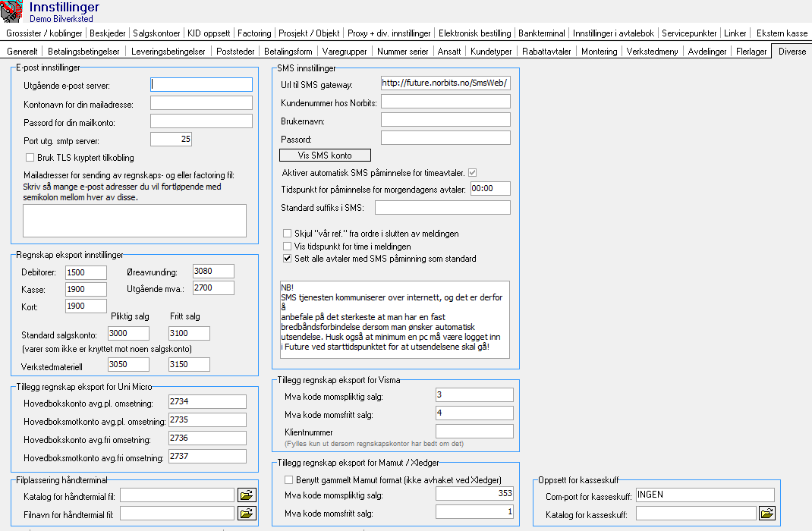The width and height of the screenshot is (812, 531).
Task: Switch to the Generelt tab
Action: pyautogui.click(x=22, y=52)
